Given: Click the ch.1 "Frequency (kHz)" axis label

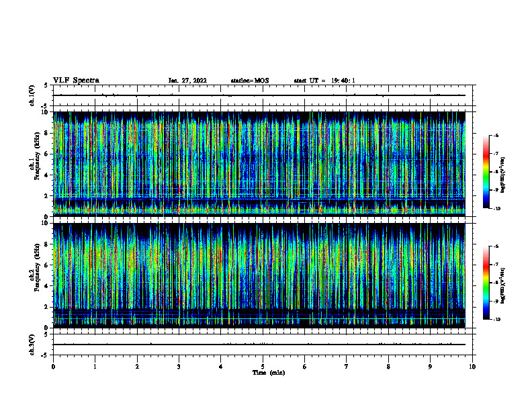Looking at the screenshot, I should 37,156.
